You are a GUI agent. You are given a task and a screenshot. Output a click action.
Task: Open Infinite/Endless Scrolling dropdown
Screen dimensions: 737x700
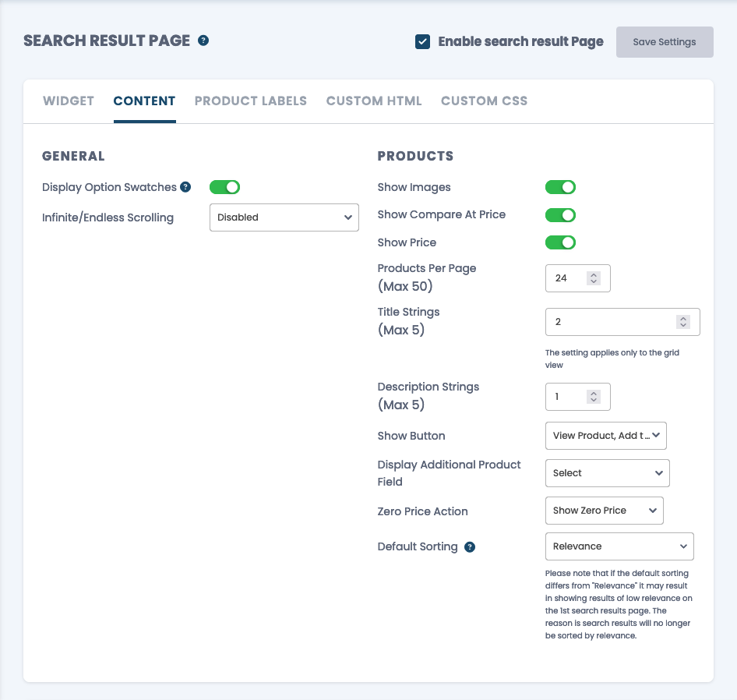(284, 217)
